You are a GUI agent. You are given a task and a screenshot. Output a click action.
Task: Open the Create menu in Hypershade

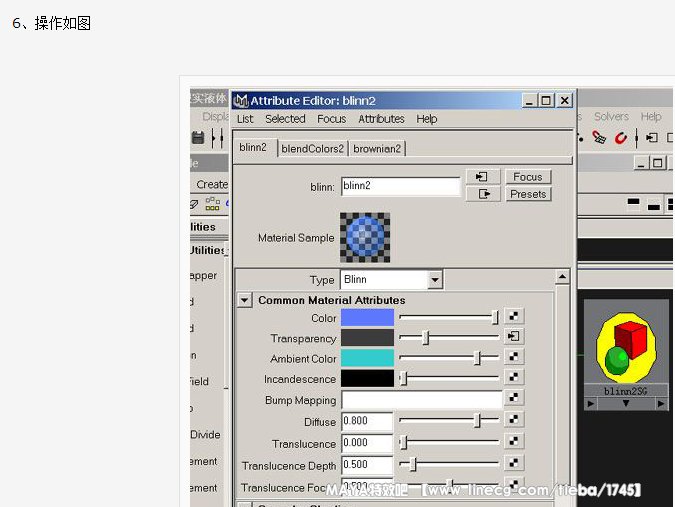click(x=212, y=184)
